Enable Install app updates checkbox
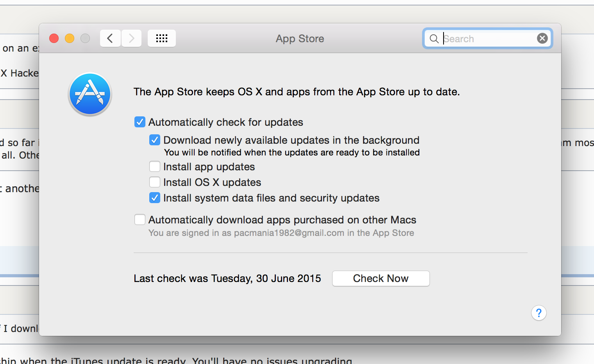This screenshot has height=364, width=594. [155, 167]
